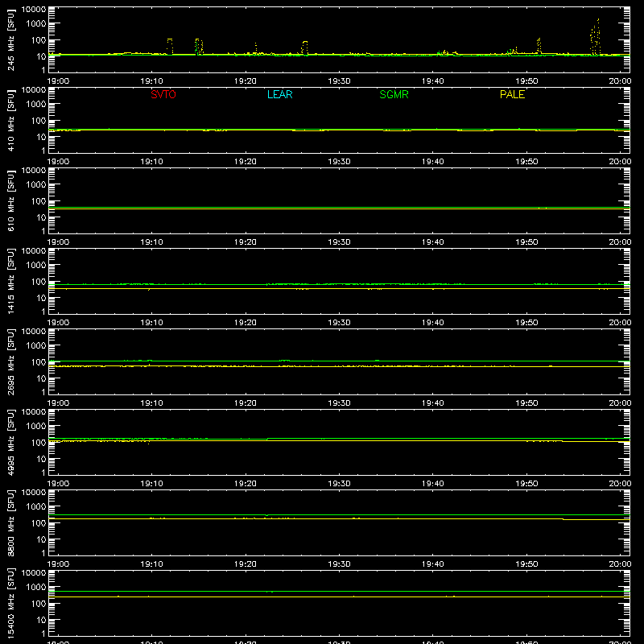Click the 19:50 tick label under the 2695 MHz plot
The image size is (644, 644).
(x=526, y=403)
